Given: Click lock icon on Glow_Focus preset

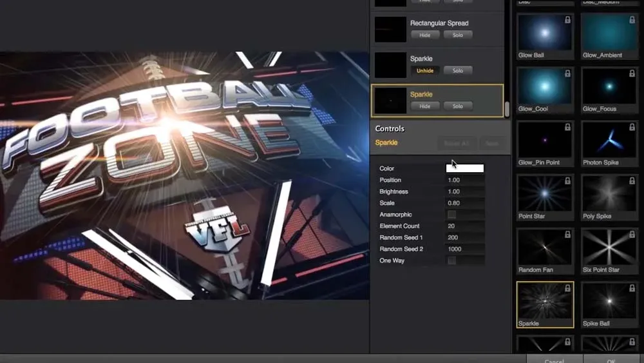Looking at the screenshot, I should (632, 73).
